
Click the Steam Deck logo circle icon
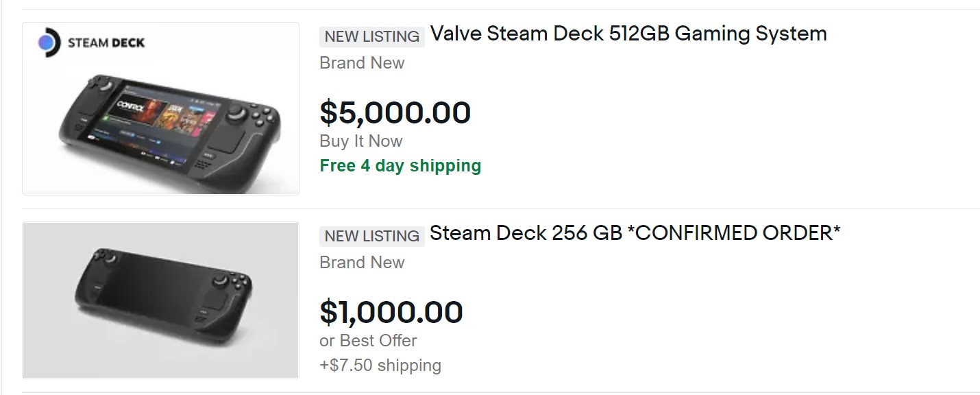point(47,43)
